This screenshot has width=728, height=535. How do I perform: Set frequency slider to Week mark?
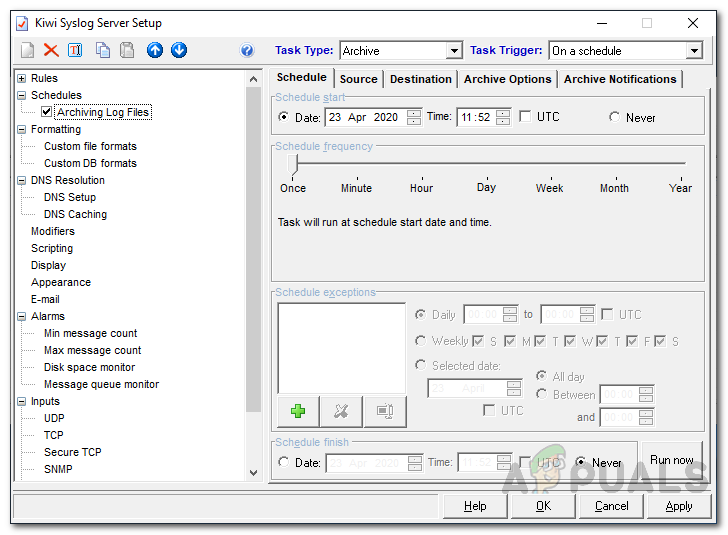pyautogui.click(x=549, y=163)
